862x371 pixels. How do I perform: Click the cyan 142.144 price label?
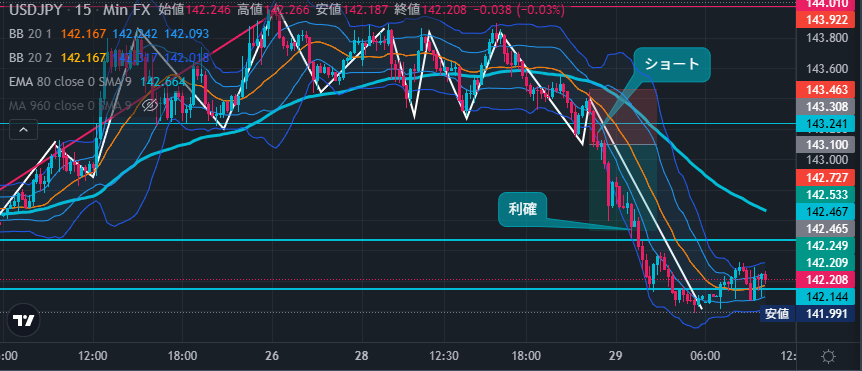827,297
